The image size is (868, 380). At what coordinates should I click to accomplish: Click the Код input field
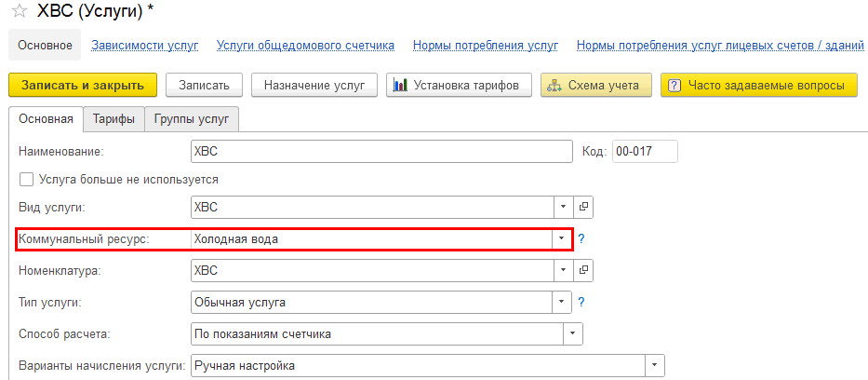[644, 151]
